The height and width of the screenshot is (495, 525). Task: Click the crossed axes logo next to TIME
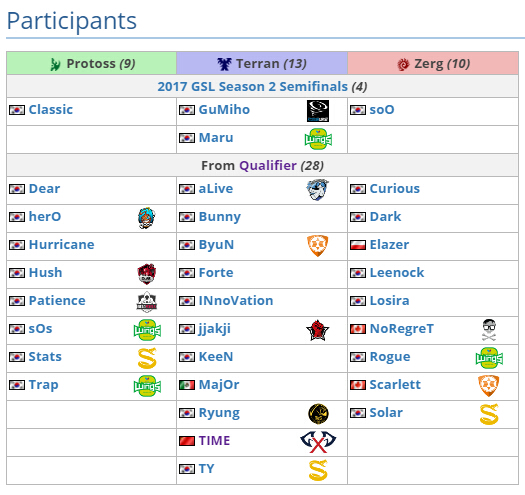pyautogui.click(x=318, y=442)
